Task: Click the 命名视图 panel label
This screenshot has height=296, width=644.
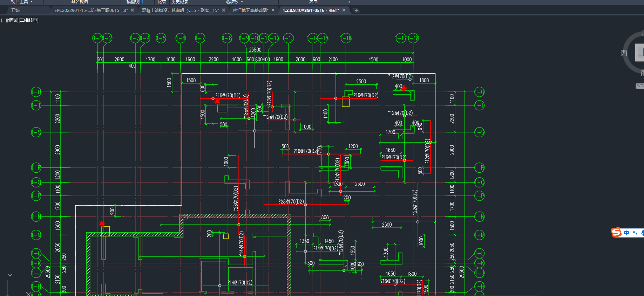Action: pyautogui.click(x=80, y=2)
